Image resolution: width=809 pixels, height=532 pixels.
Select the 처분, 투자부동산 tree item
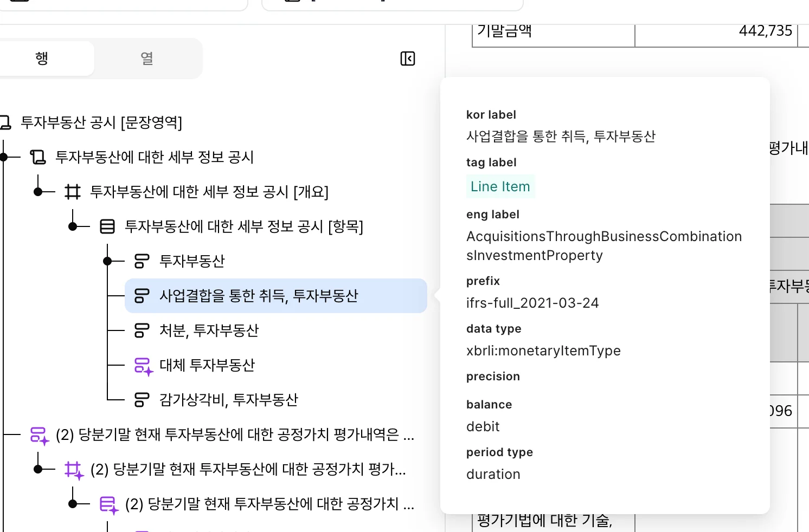[x=209, y=330]
